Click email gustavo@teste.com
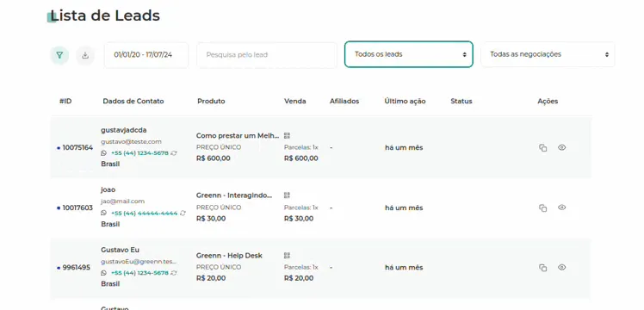 click(131, 142)
